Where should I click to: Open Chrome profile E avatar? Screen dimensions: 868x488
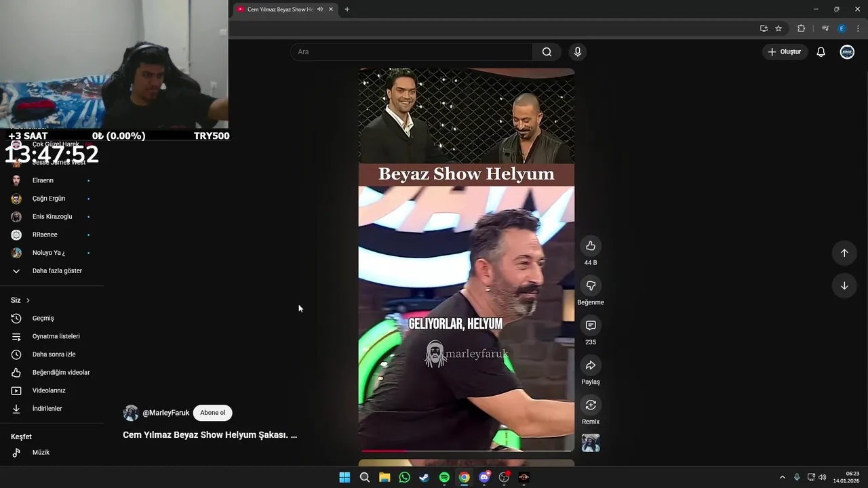[842, 28]
